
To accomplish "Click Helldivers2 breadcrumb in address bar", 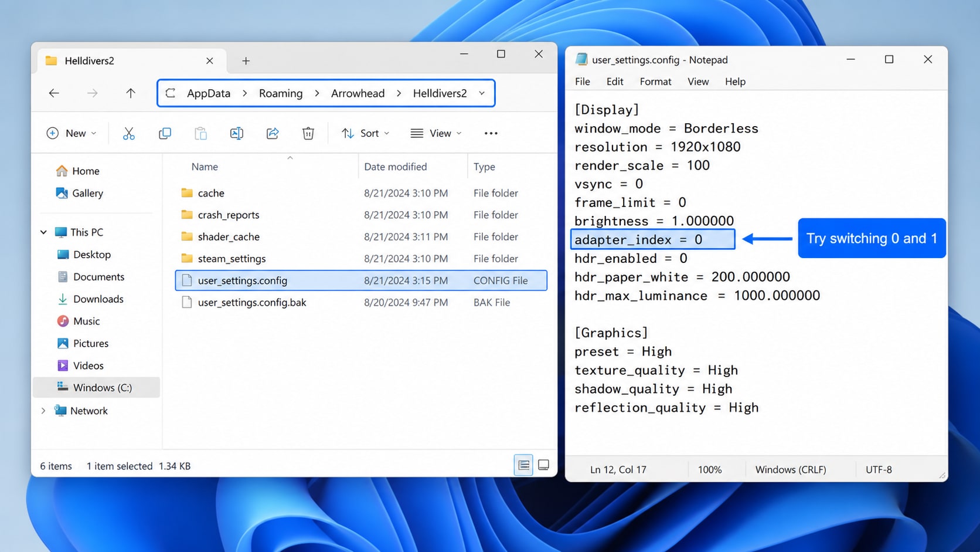I will [x=440, y=93].
